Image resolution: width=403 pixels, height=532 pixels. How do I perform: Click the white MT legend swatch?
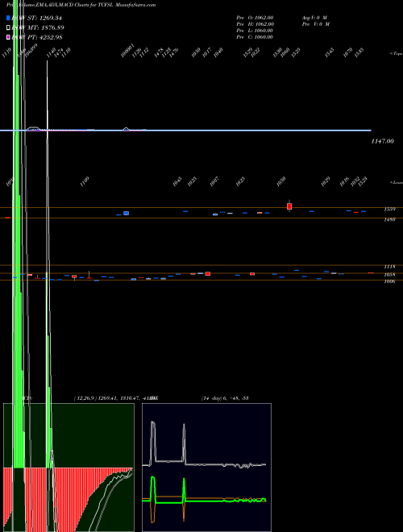coord(8,27)
